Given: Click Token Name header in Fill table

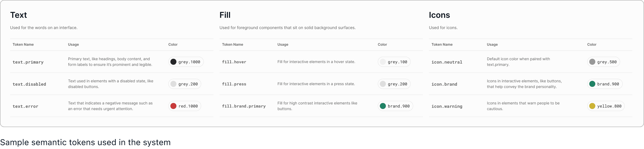Looking at the screenshot, I should (232, 44).
